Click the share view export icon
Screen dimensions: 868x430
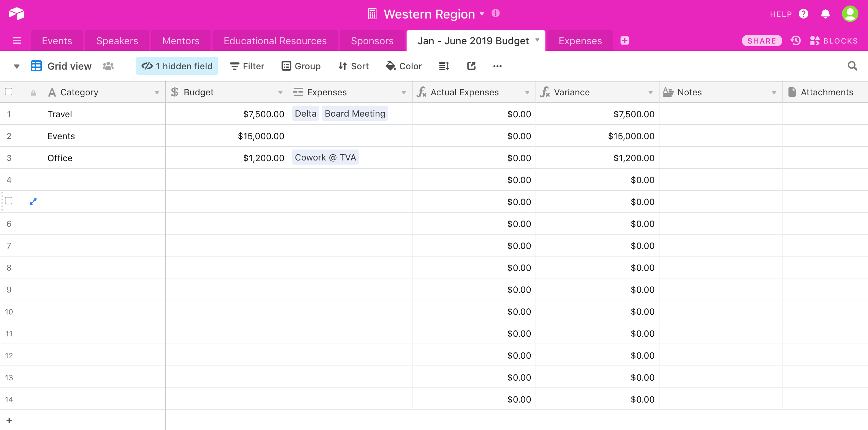[x=471, y=66]
